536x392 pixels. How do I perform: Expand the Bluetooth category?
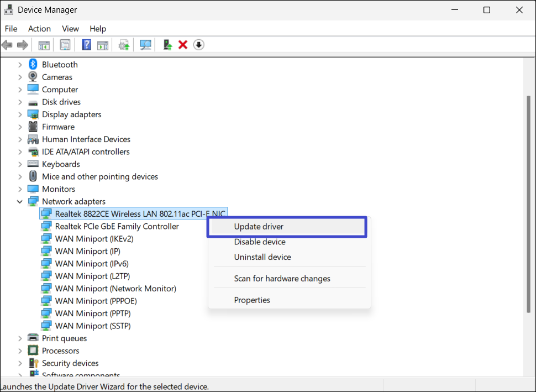pos(20,65)
